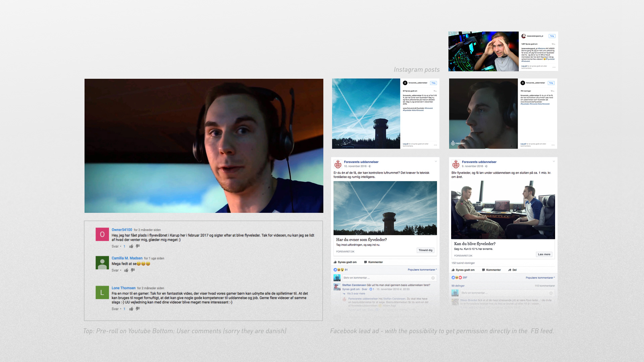The image size is (644, 362).
Task: Dislike Owner54100's comment with thumbs down
Action: pyautogui.click(x=138, y=246)
